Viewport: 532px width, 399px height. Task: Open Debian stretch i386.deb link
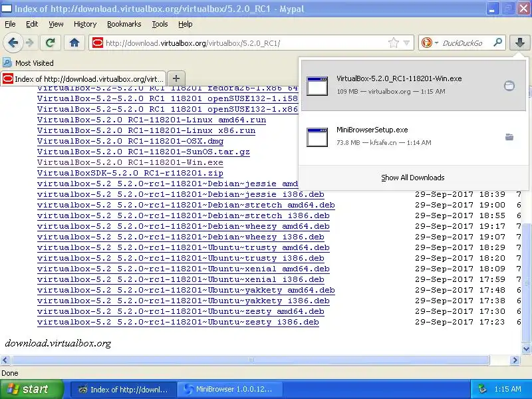[184, 215]
